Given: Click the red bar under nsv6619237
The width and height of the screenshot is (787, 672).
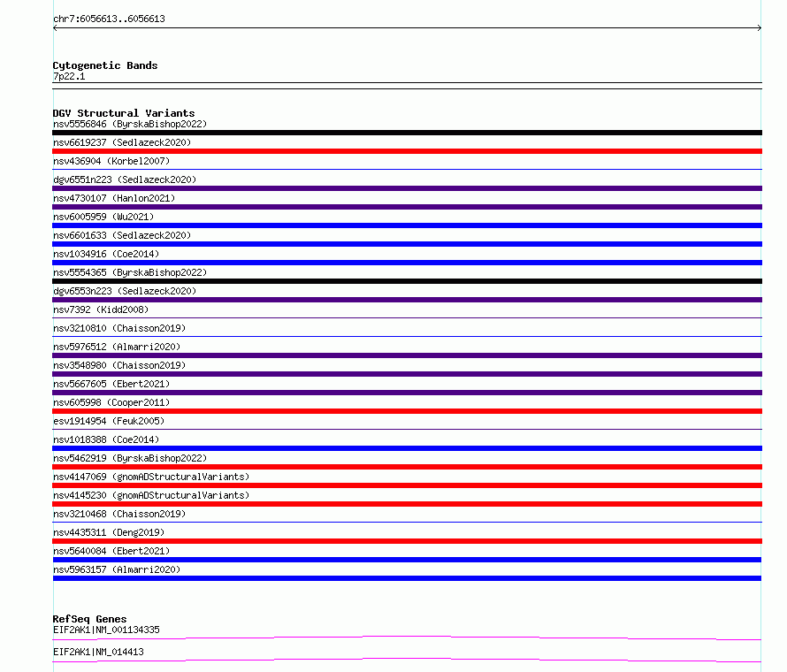Looking at the screenshot, I should point(407,151).
